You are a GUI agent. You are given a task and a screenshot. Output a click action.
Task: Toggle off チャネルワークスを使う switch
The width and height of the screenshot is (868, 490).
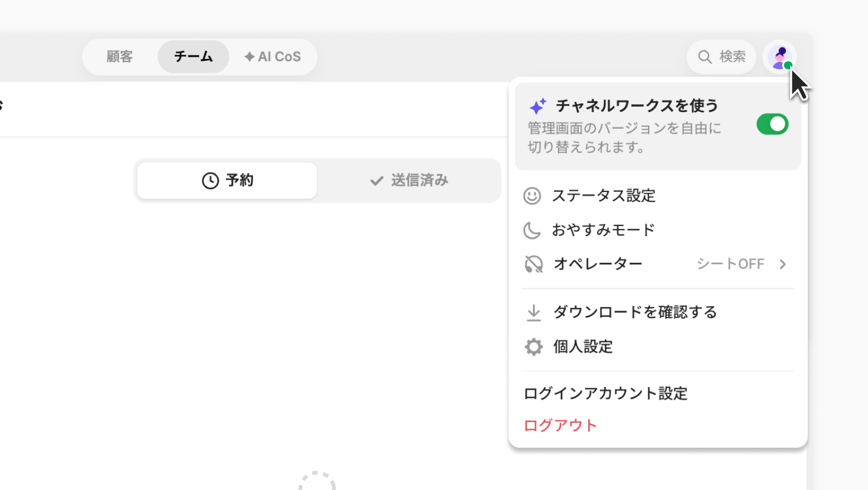pos(772,124)
